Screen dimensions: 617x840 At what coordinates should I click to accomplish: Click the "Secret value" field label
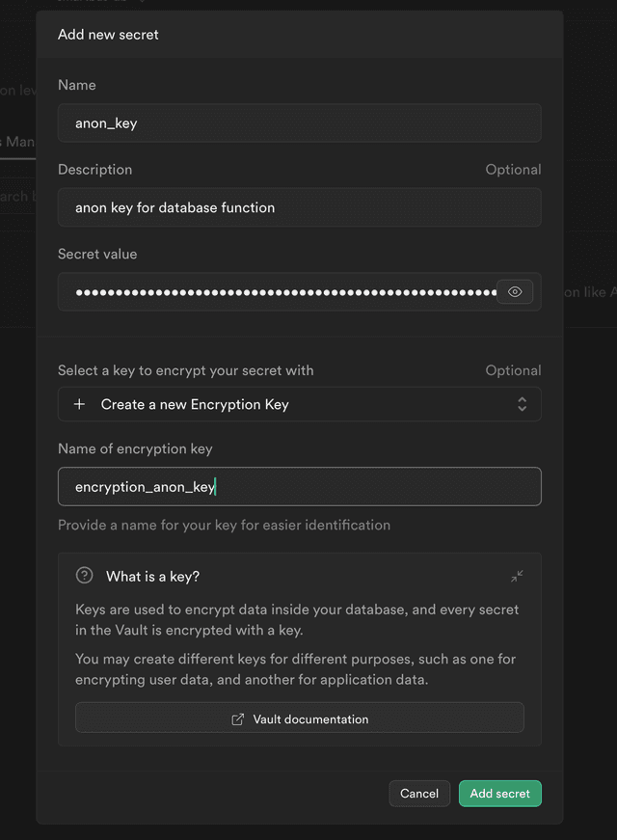coord(97,254)
